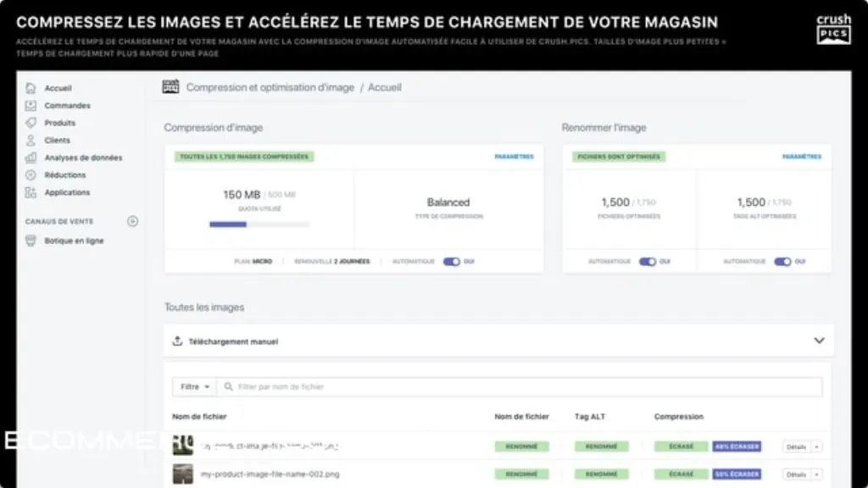Add sales channel with plus icon
Screen dimensions: 868x488
132,221
